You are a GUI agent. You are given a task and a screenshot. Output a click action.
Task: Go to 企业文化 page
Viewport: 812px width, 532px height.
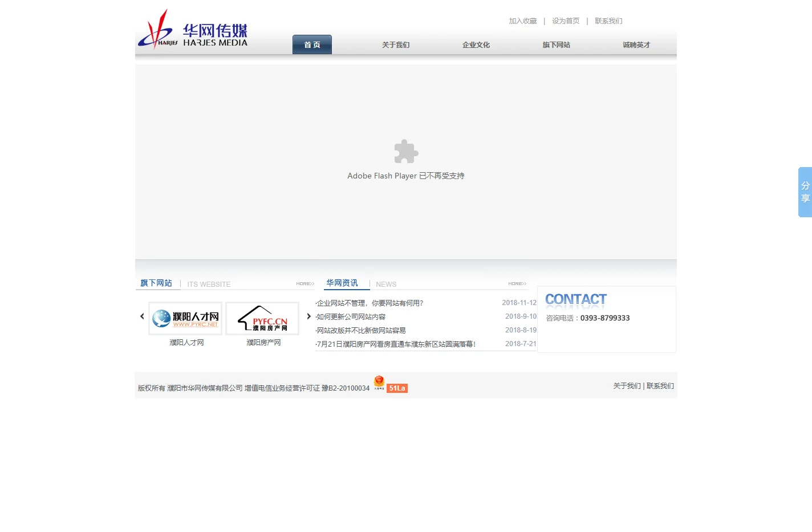(x=476, y=45)
